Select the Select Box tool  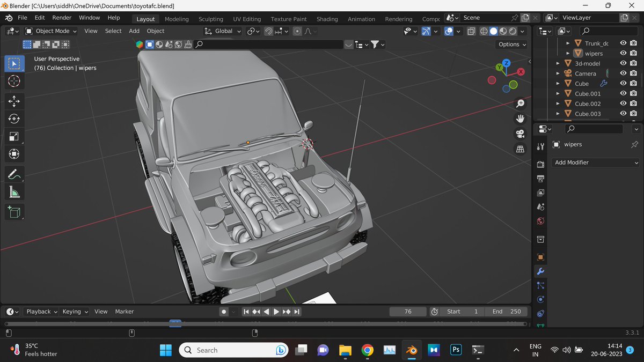[14, 64]
